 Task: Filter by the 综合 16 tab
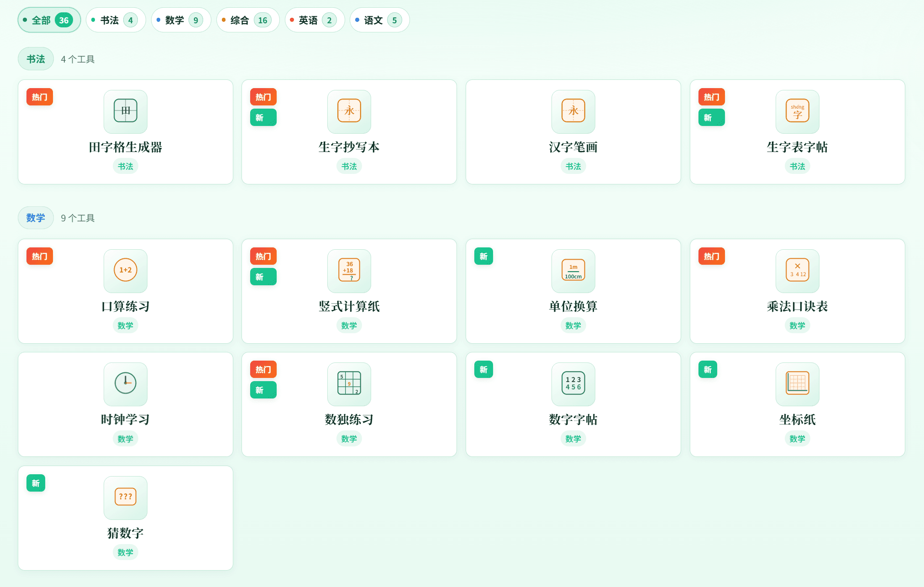point(248,20)
